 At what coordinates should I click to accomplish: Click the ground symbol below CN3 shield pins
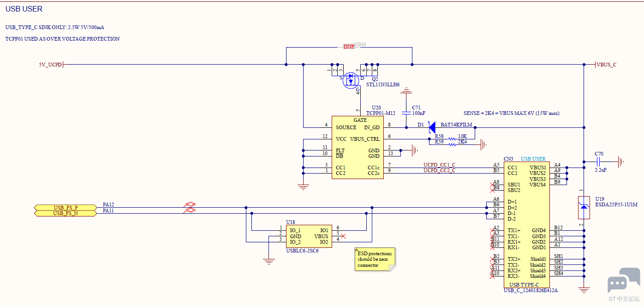coord(584,290)
